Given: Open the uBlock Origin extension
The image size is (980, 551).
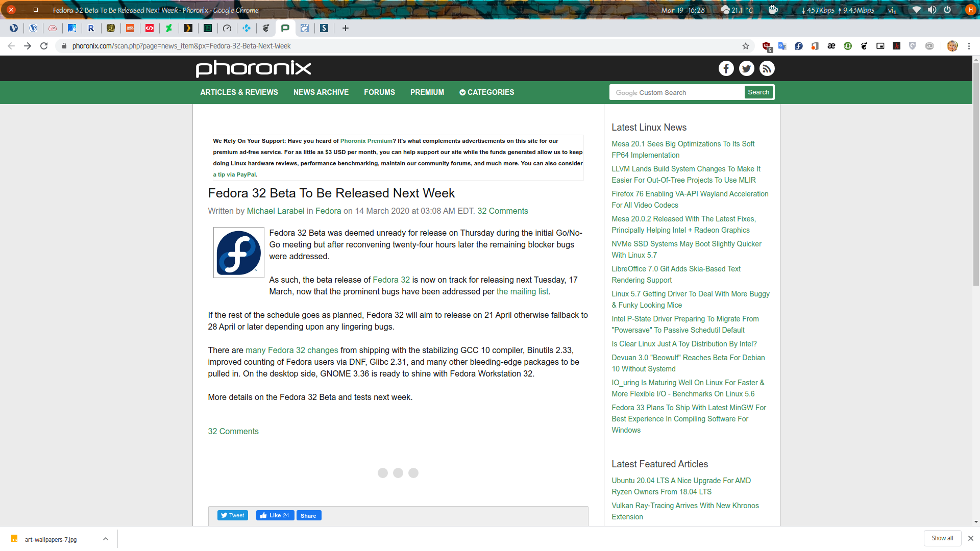Looking at the screenshot, I should pyautogui.click(x=766, y=46).
